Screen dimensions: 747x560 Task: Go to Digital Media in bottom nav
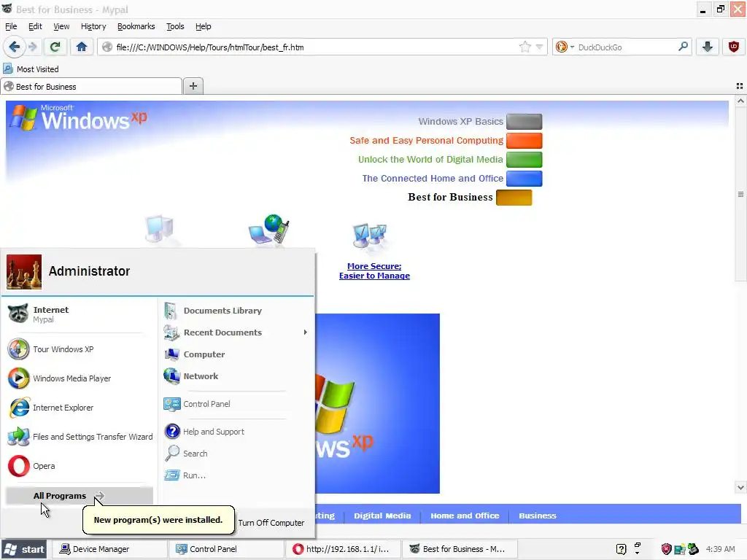point(382,516)
